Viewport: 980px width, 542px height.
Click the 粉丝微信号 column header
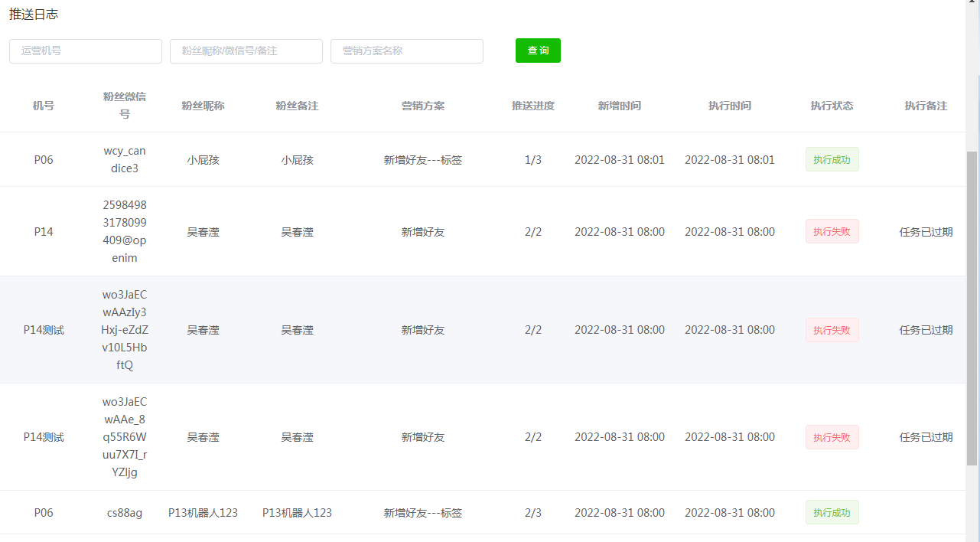(x=125, y=105)
